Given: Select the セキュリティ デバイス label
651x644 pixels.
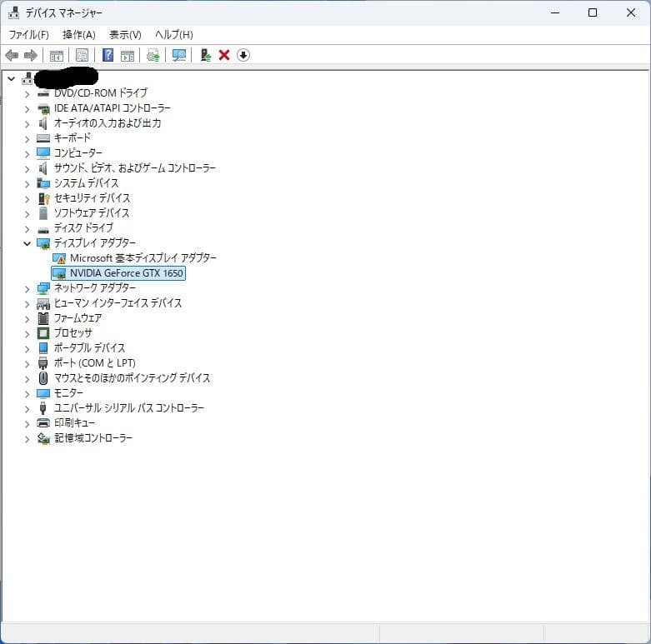Looking at the screenshot, I should (x=92, y=198).
